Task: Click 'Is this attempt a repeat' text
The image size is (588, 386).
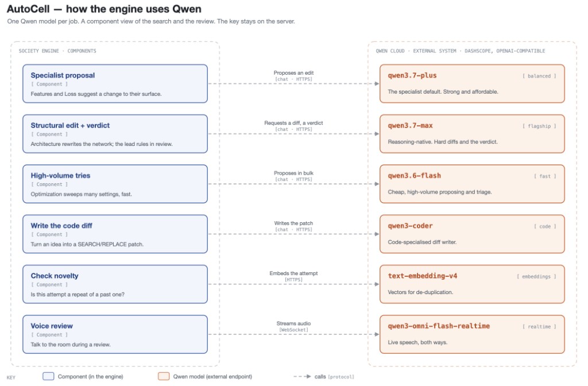Action: [x=78, y=295]
